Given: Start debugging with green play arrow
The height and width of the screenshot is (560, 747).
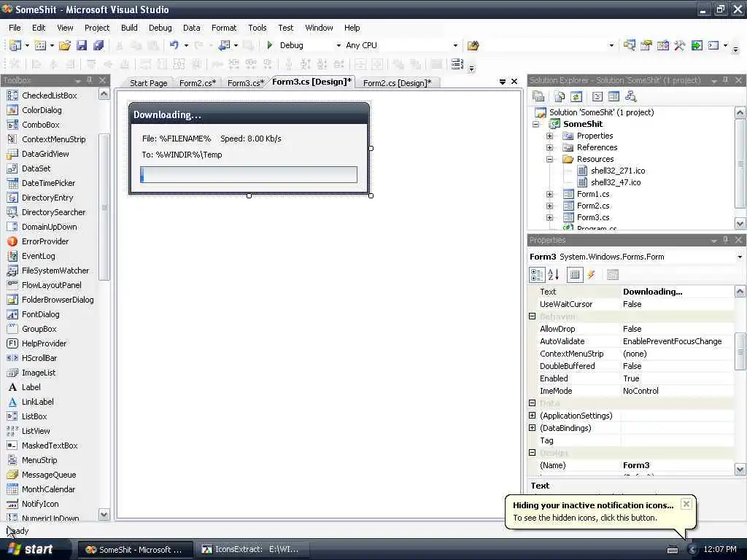Looking at the screenshot, I should (270, 45).
